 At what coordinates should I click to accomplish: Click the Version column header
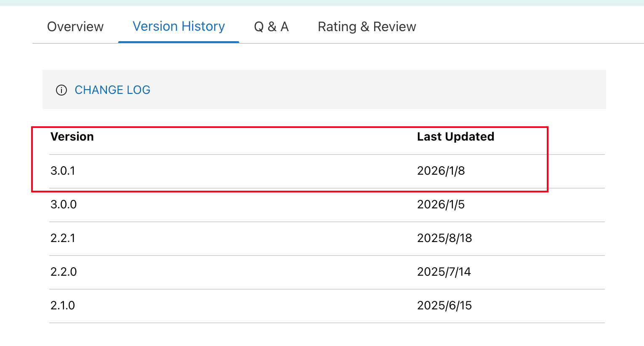pos(72,136)
